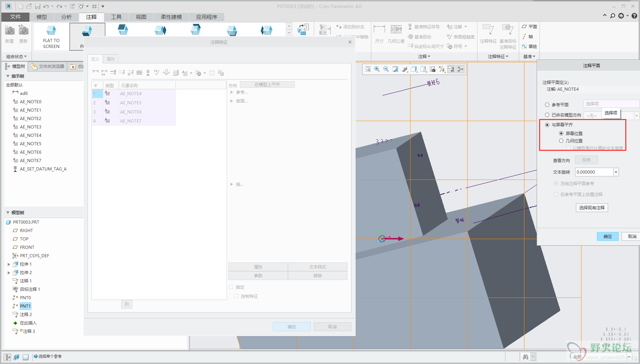
Task: Collapse the 细节树 section
Action: click(x=8, y=76)
